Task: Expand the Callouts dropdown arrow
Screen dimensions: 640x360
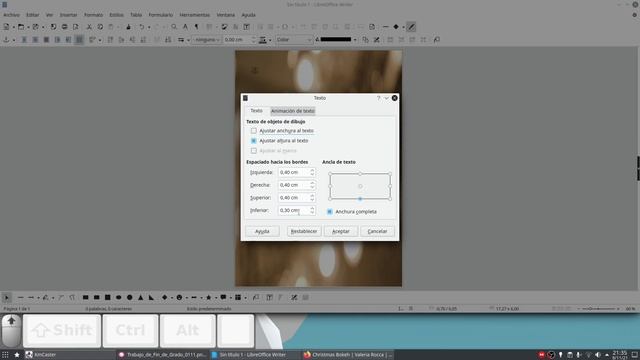Action: [x=230, y=298]
